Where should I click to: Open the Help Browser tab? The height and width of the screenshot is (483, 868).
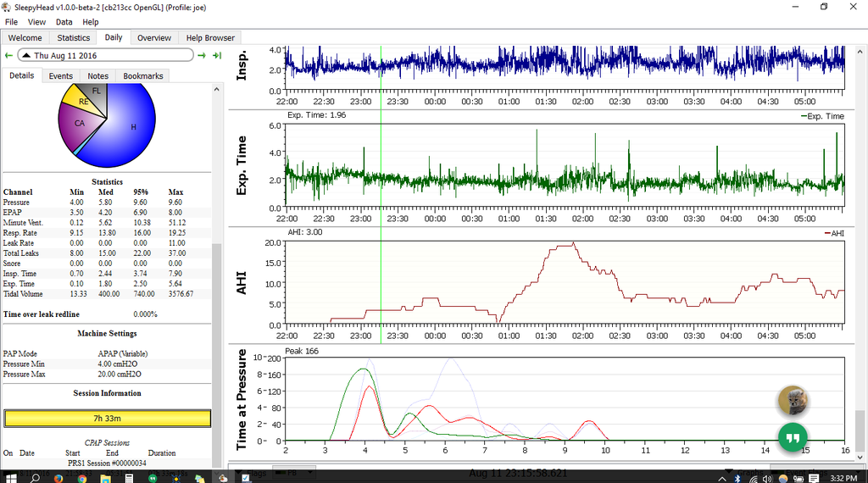(209, 38)
